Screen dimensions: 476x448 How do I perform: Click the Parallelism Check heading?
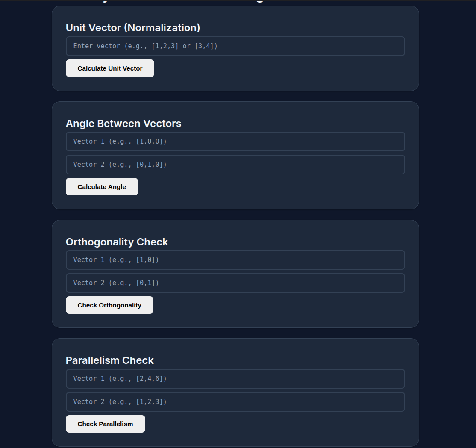point(109,360)
